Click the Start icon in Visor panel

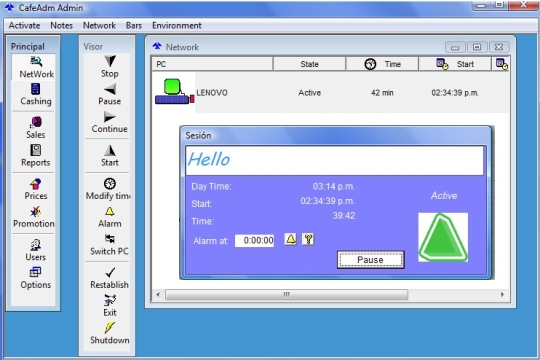[x=110, y=151]
